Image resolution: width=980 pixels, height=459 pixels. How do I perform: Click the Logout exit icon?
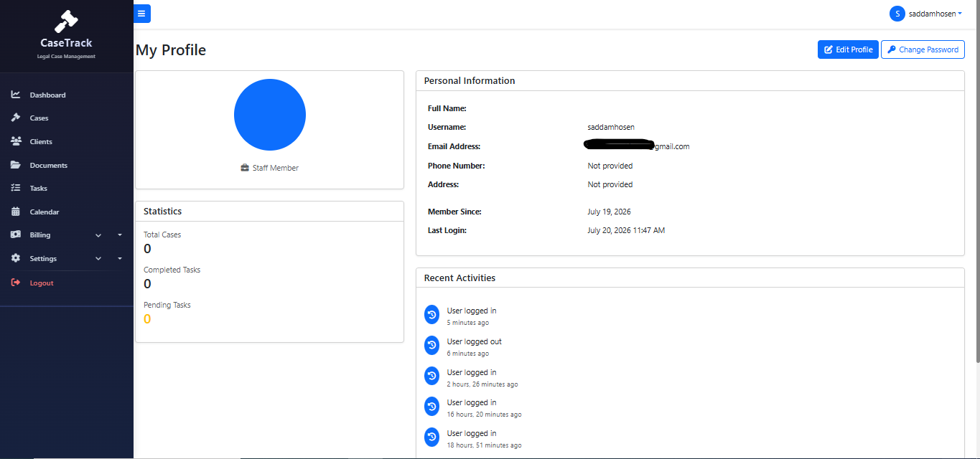click(x=16, y=283)
